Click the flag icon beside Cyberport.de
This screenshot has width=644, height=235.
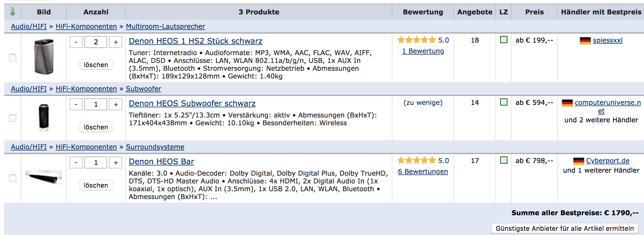click(578, 161)
